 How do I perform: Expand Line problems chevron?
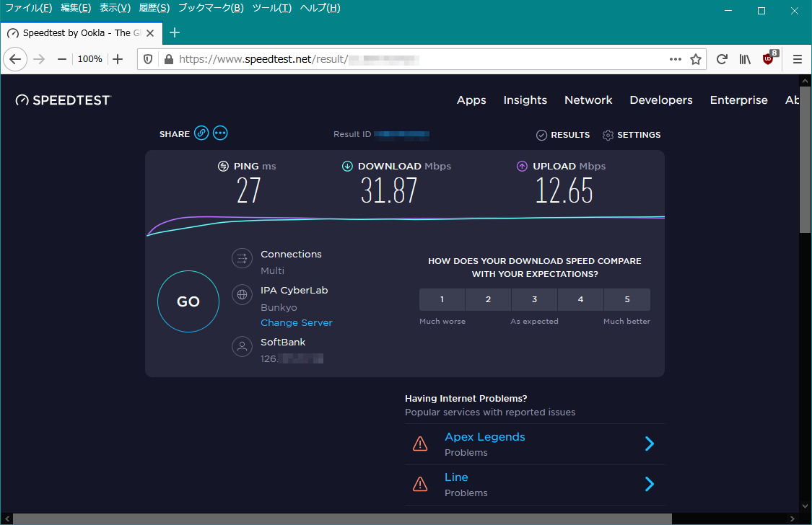pos(649,484)
